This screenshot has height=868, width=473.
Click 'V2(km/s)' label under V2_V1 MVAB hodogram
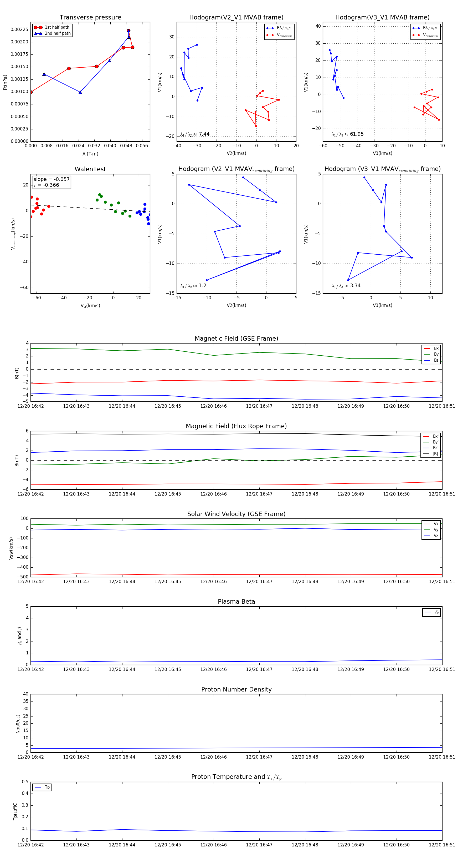(236, 154)
